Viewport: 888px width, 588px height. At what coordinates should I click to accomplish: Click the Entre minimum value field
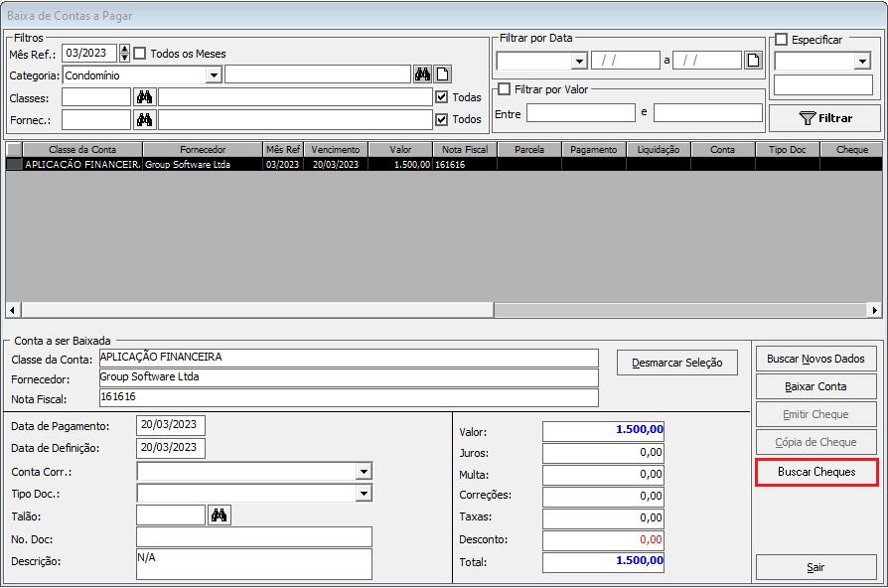click(x=580, y=112)
